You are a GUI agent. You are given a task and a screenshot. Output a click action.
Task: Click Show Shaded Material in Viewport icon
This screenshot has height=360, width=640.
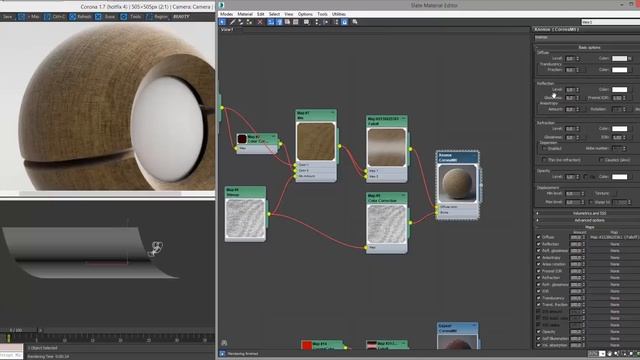[287, 22]
